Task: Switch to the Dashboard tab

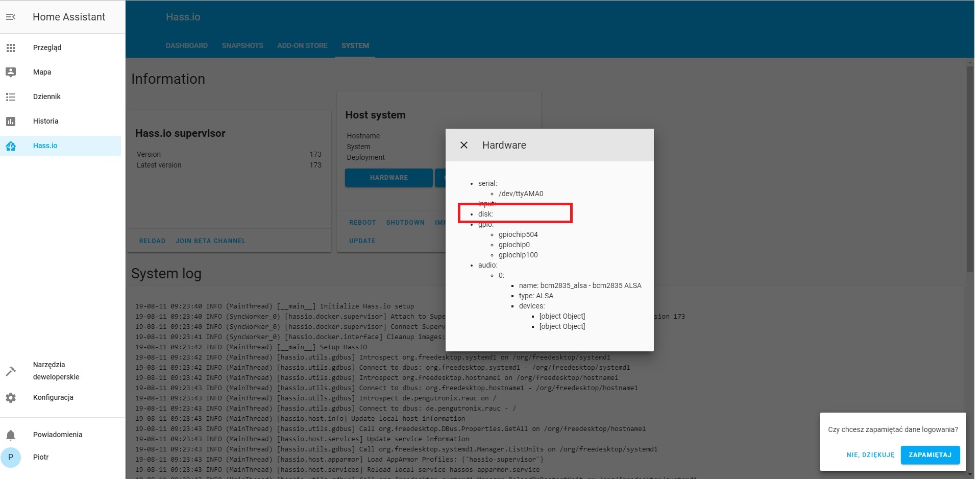Action: click(187, 45)
